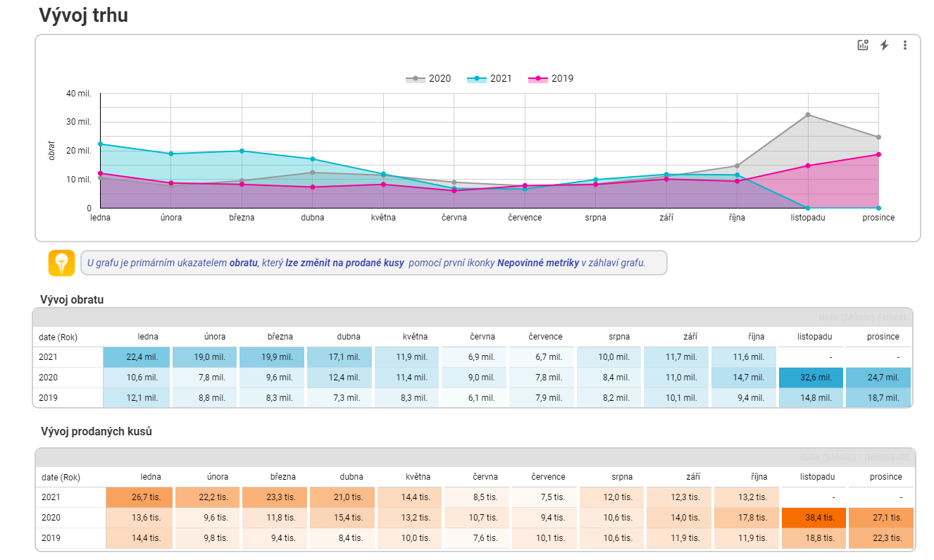Viewport: 934px width, 560px height.
Task: Click the 2020 row label in Vývoj prodaných kusů table
Action: [50, 518]
